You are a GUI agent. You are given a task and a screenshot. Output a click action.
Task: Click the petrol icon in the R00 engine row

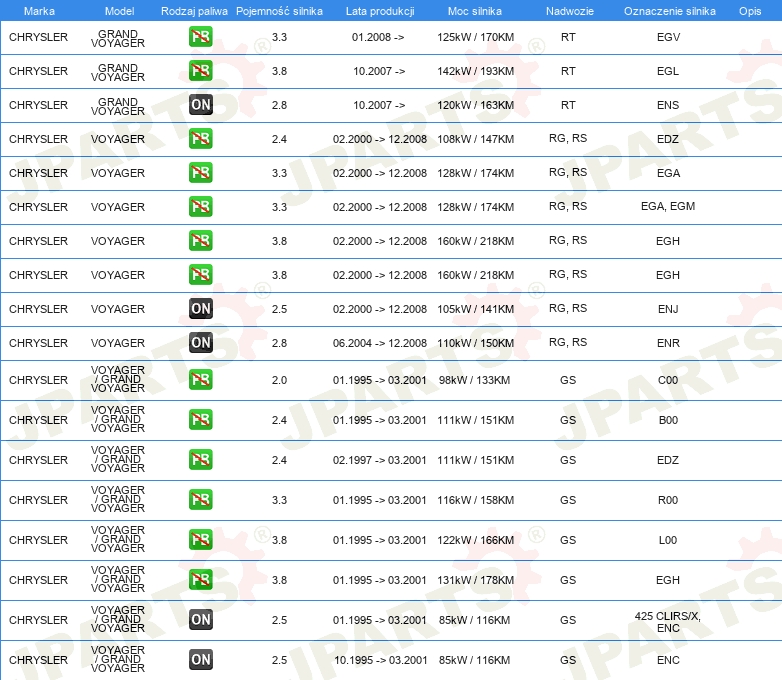200,500
